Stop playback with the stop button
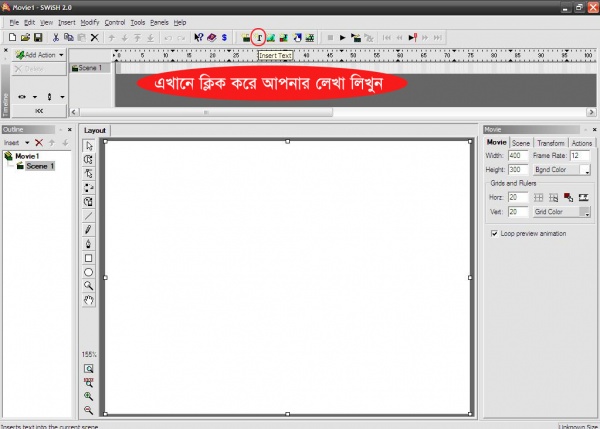This screenshot has height=429, width=600. [x=330, y=38]
